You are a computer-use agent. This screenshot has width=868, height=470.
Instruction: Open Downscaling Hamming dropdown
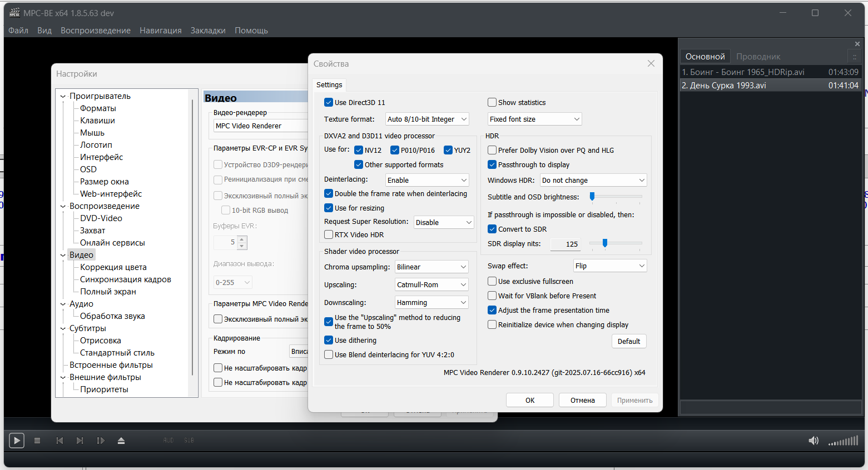click(431, 302)
